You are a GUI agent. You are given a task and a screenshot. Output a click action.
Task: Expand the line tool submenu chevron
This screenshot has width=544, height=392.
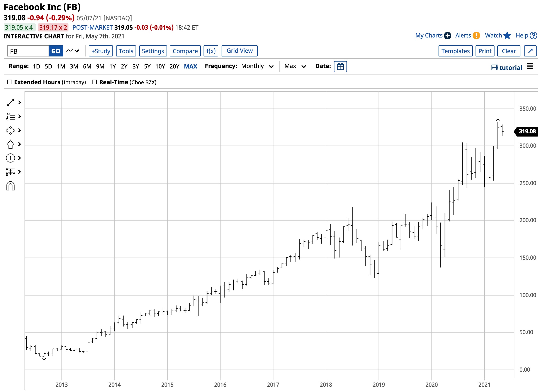[x=20, y=103]
